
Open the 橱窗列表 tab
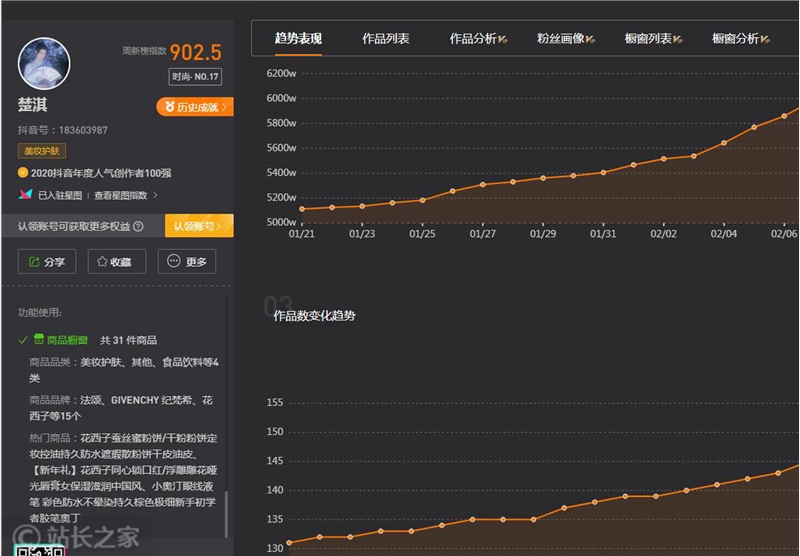[x=654, y=39]
